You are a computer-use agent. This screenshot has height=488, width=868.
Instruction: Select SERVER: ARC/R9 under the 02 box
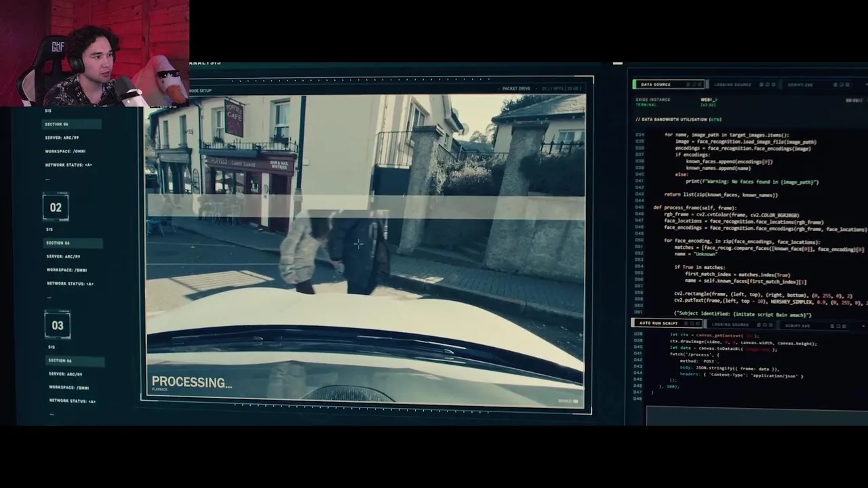pyautogui.click(x=64, y=256)
